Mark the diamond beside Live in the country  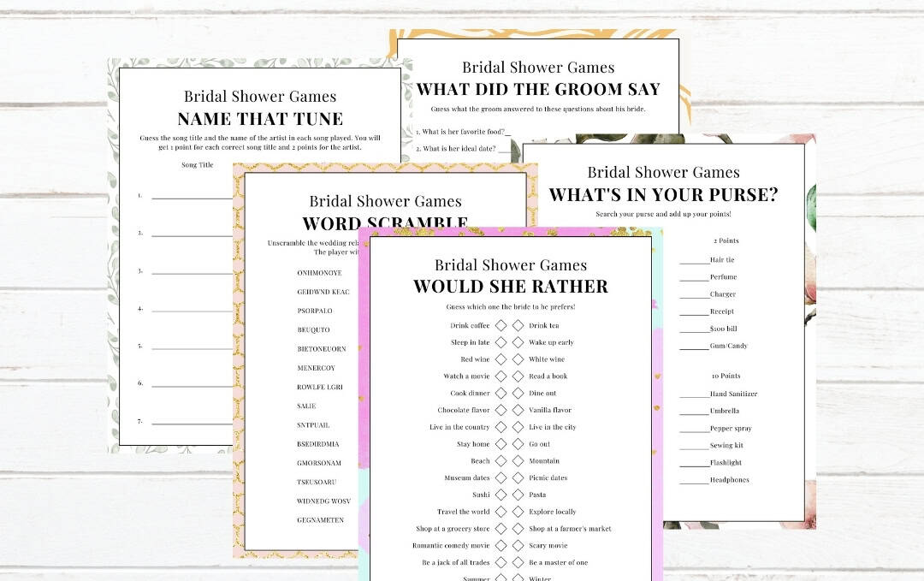(x=501, y=427)
